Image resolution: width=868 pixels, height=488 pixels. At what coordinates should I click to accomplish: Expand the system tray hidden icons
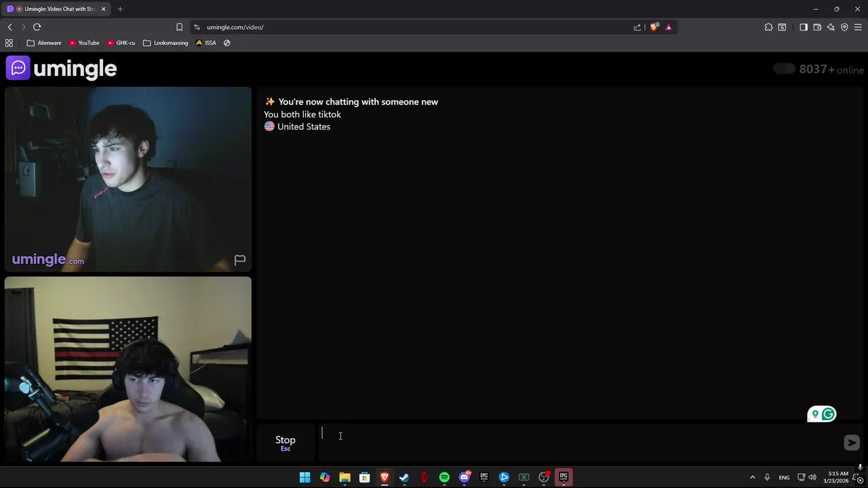[x=752, y=477]
